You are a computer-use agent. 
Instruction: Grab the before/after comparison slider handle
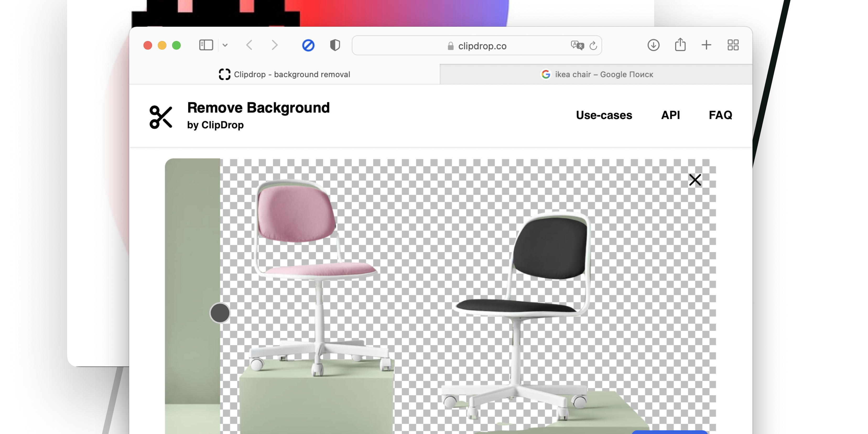pos(220,313)
